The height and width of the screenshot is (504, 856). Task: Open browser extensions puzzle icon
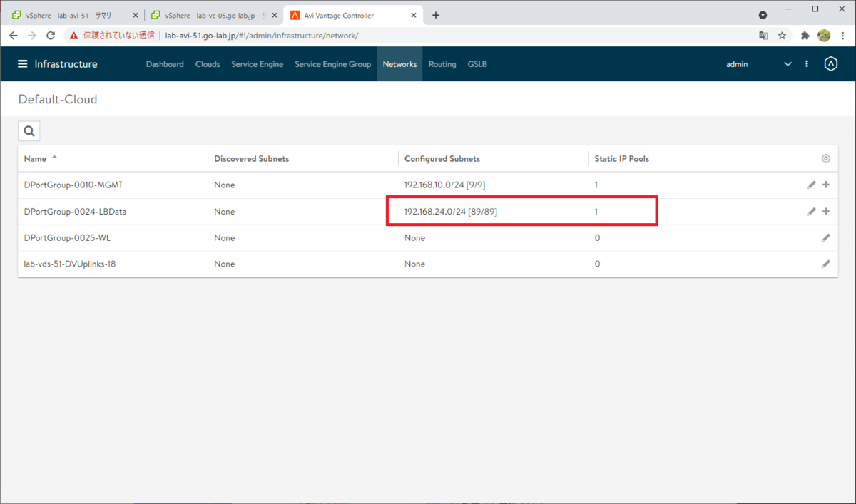coord(805,35)
